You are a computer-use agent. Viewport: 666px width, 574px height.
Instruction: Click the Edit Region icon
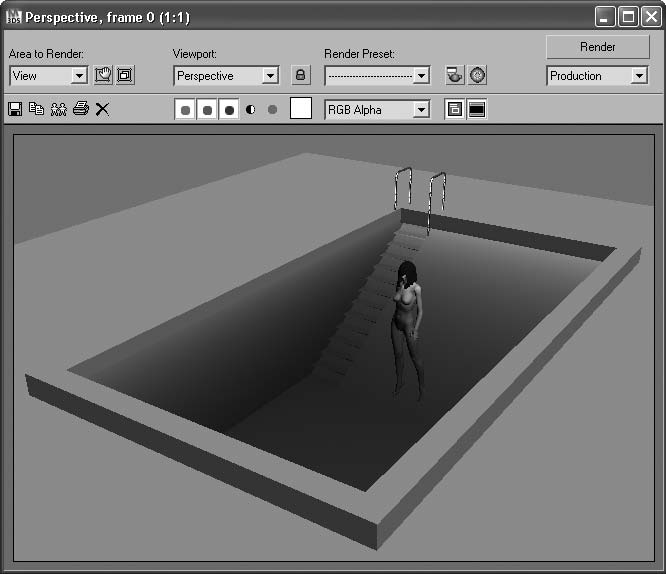coord(103,75)
